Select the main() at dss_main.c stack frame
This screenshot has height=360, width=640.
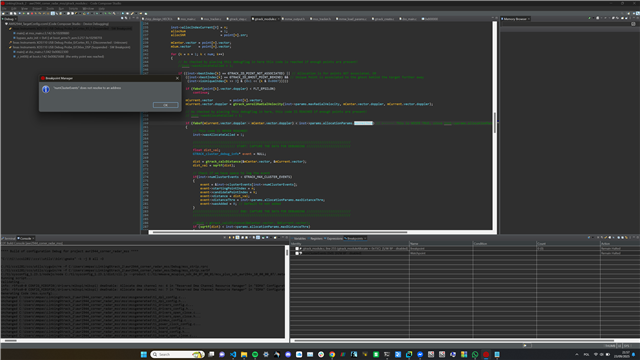[42, 52]
